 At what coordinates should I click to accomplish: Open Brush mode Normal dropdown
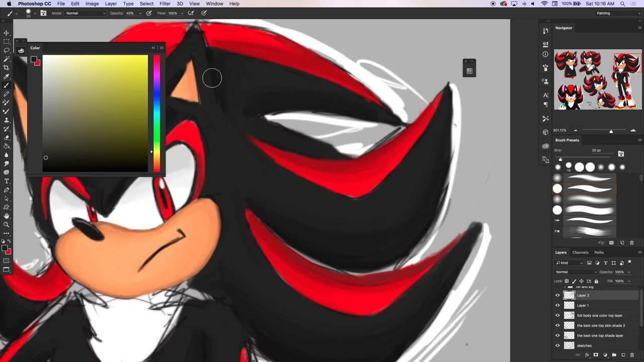click(x=86, y=13)
